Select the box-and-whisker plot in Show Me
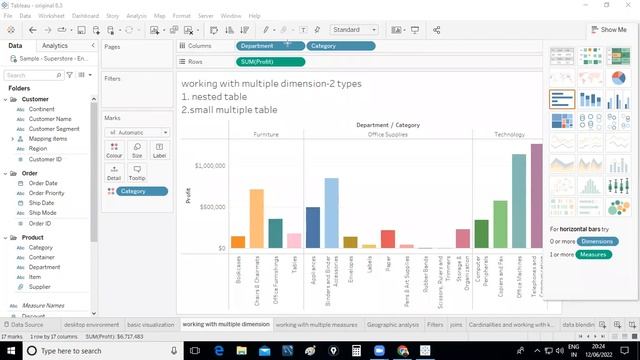Image resolution: width=640 pixels, height=360 pixels. click(x=618, y=186)
